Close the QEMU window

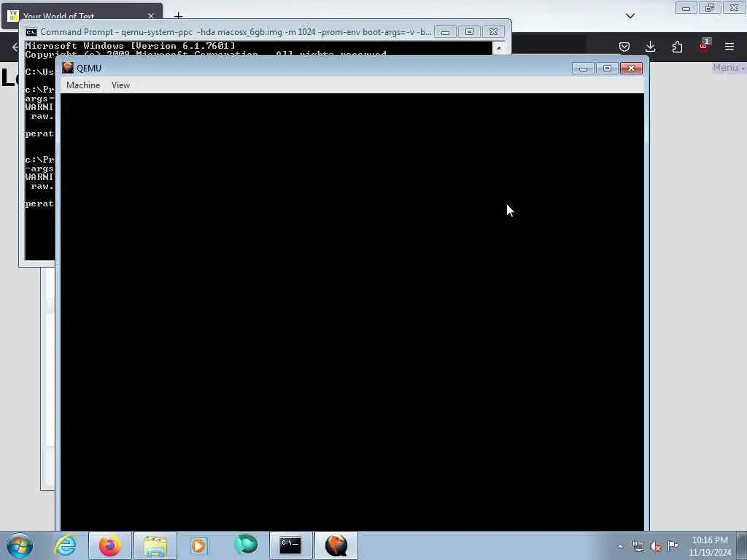point(631,69)
